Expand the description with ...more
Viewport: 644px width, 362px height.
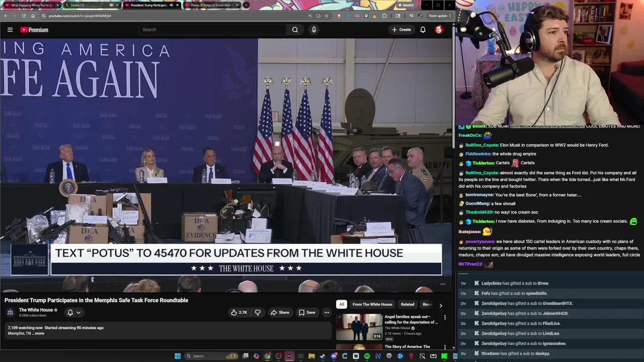[x=39, y=333]
